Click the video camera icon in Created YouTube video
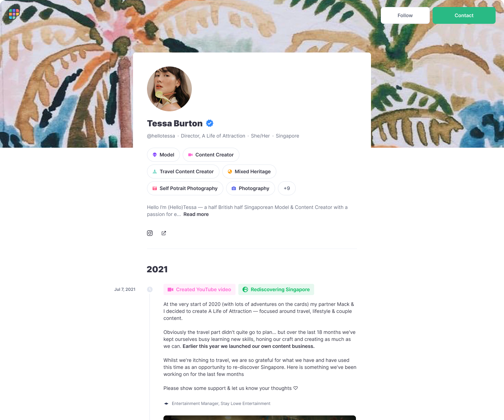The image size is (504, 420). point(170,289)
